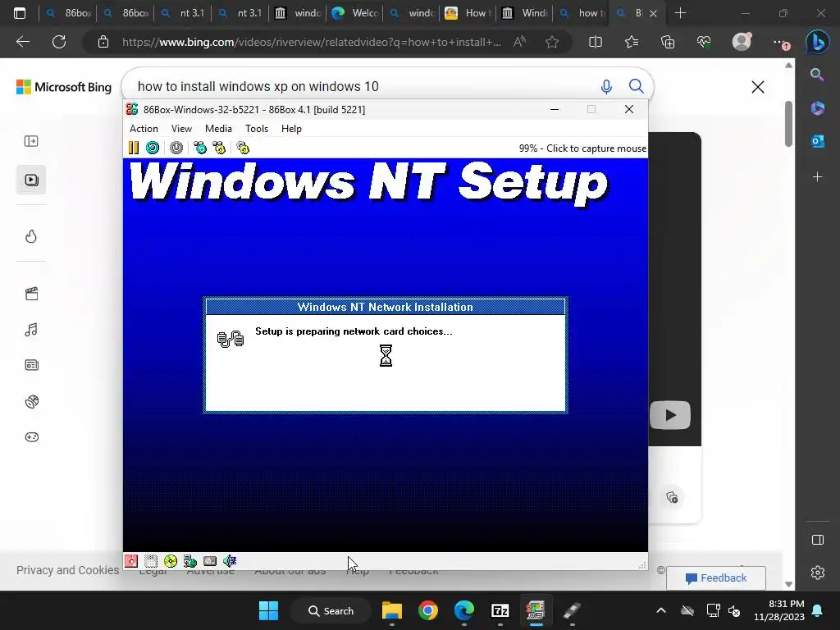
Task: Click Microsoft Bing logo
Action: coord(64,87)
